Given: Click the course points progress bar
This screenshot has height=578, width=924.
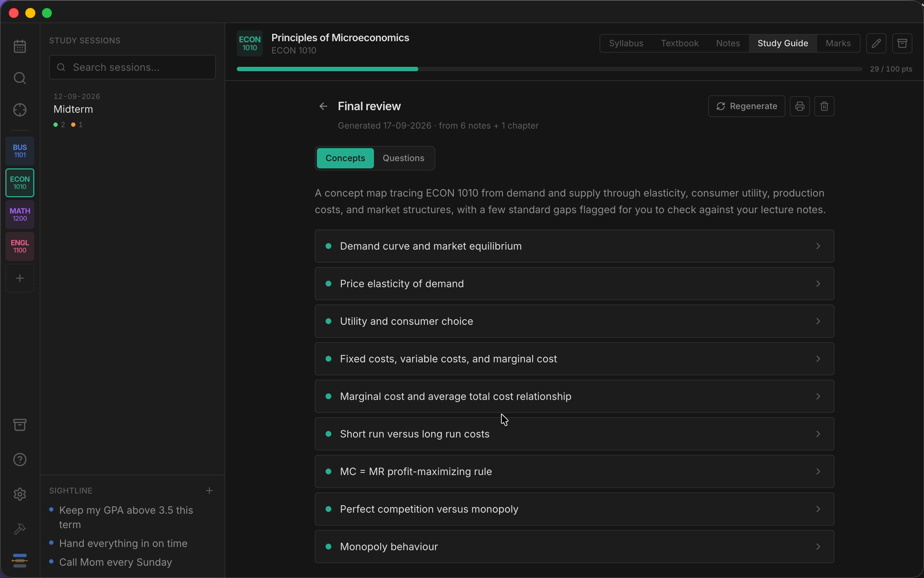Looking at the screenshot, I should (x=549, y=69).
